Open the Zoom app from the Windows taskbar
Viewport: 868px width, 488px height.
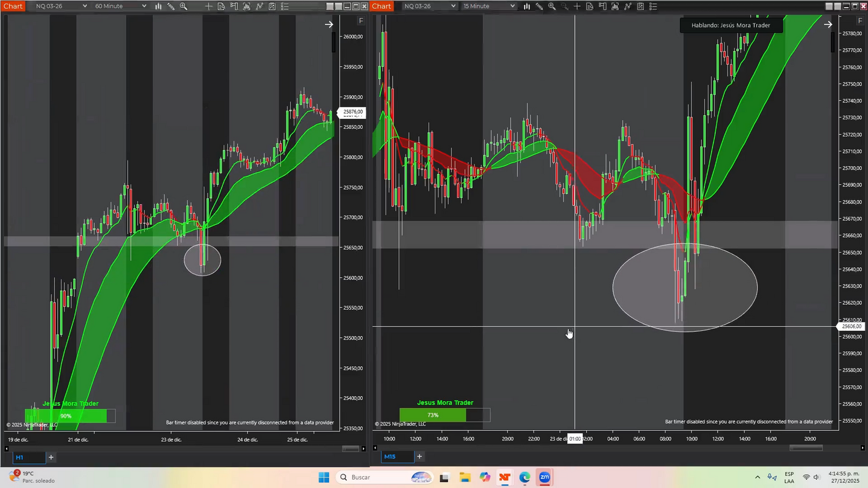click(544, 477)
